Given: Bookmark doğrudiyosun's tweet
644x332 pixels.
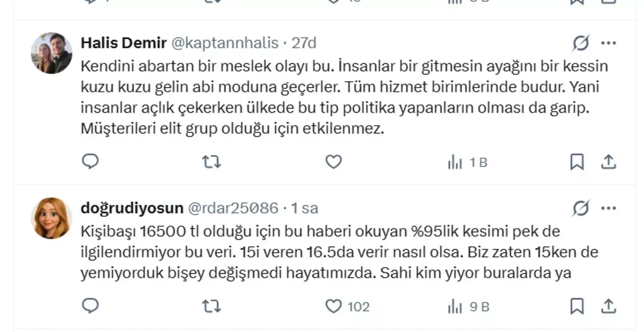Looking at the screenshot, I should [x=577, y=306].
